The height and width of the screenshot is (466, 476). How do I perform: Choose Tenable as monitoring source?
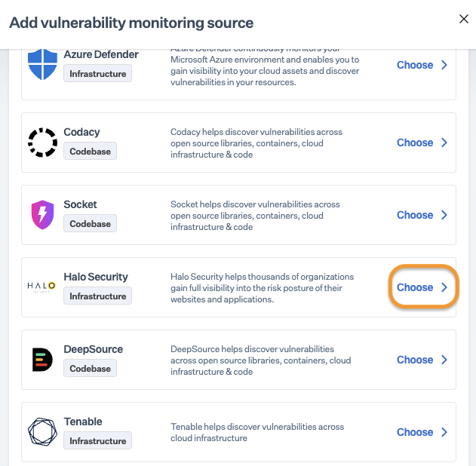tap(422, 432)
